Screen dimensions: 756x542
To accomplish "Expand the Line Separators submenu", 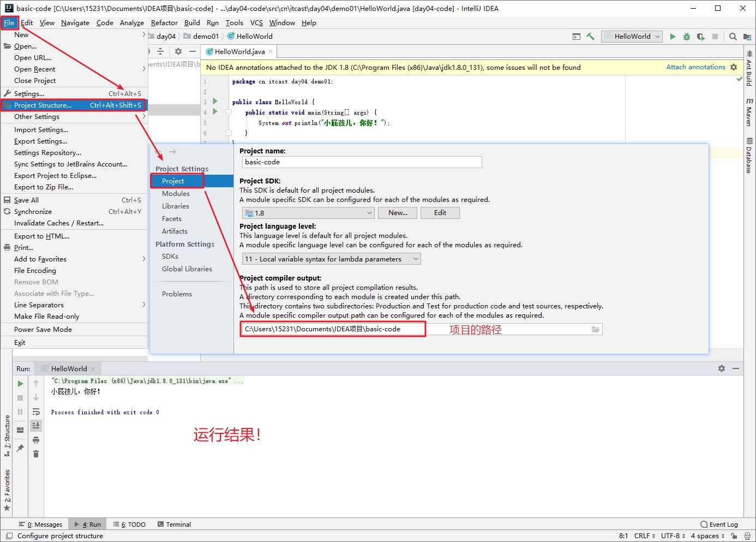I will tap(74, 305).
